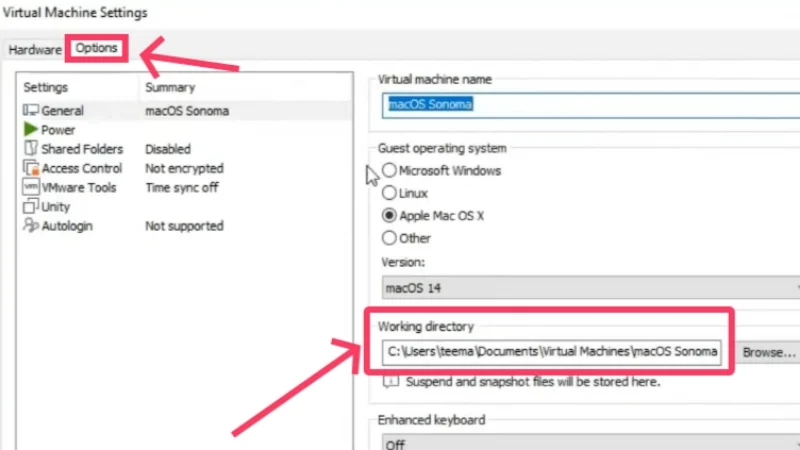This screenshot has height=450, width=800.
Task: Click the 'Not supported' summary text
Action: tap(184, 226)
